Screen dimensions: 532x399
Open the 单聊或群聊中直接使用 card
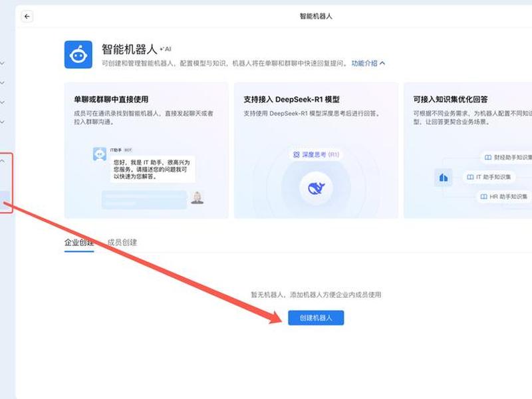pos(146,150)
